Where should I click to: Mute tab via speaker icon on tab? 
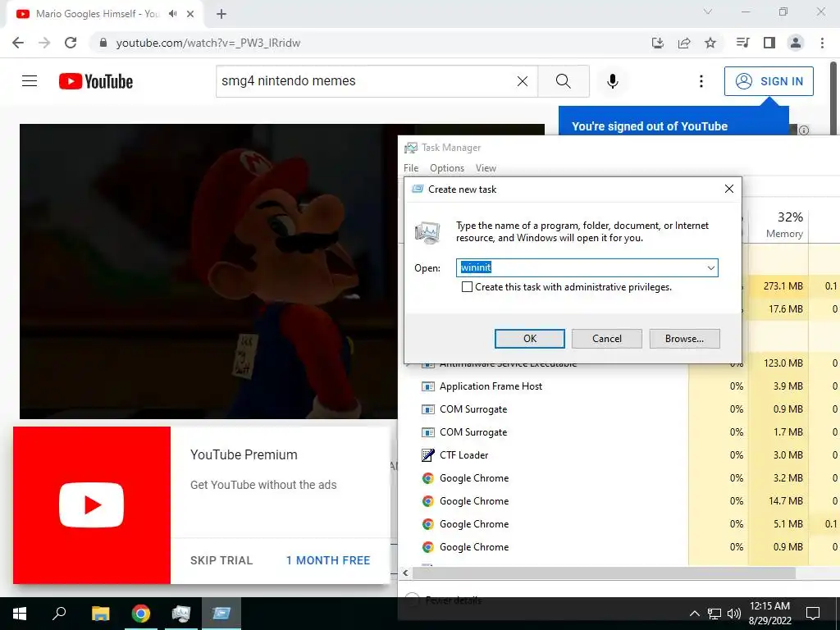pos(172,14)
